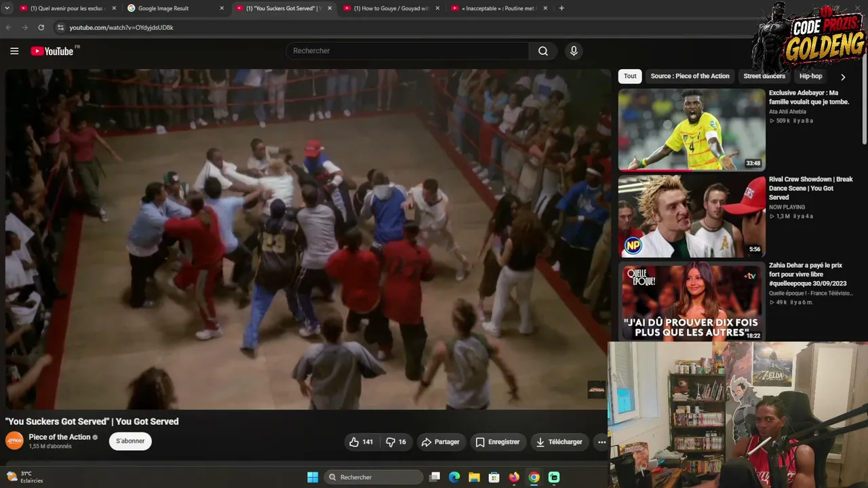Open a new browser tab
The width and height of the screenshot is (868, 488).
(561, 8)
